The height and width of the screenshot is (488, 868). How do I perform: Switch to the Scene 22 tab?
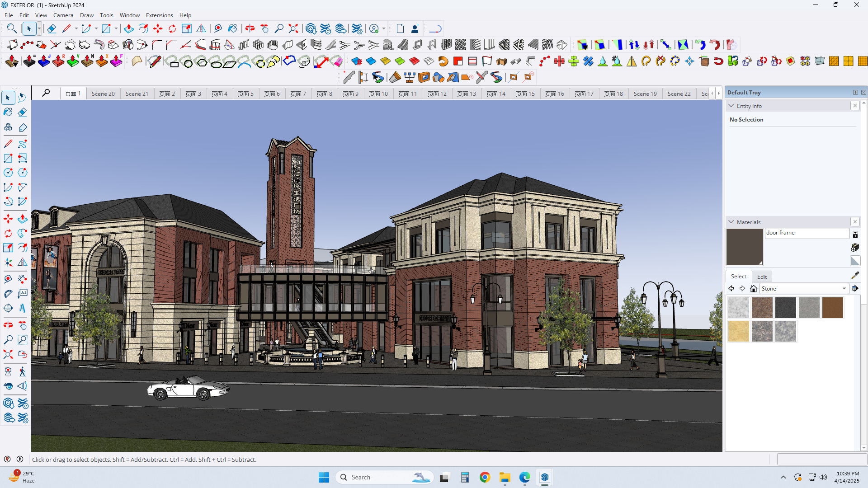click(679, 94)
